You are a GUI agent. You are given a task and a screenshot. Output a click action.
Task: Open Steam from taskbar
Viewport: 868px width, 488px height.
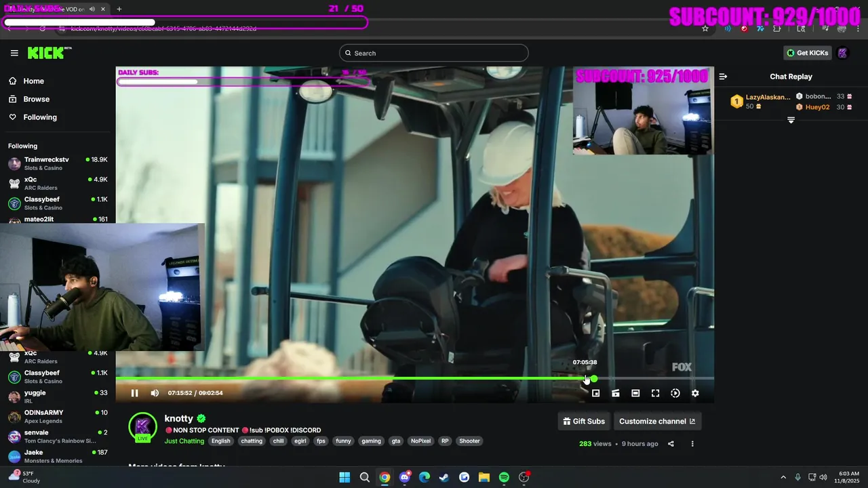click(444, 477)
